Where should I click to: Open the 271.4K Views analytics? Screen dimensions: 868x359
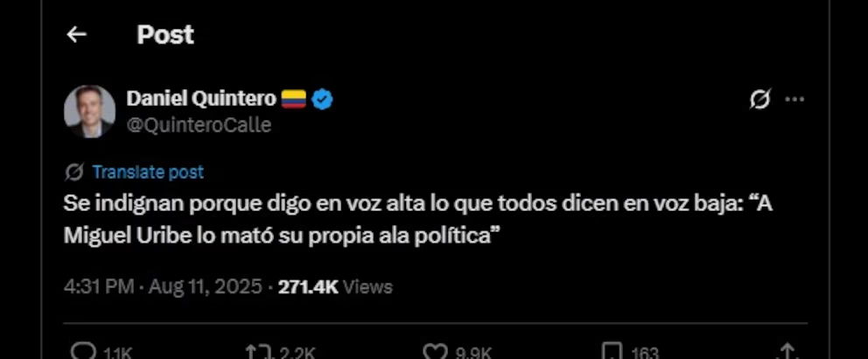pos(335,287)
